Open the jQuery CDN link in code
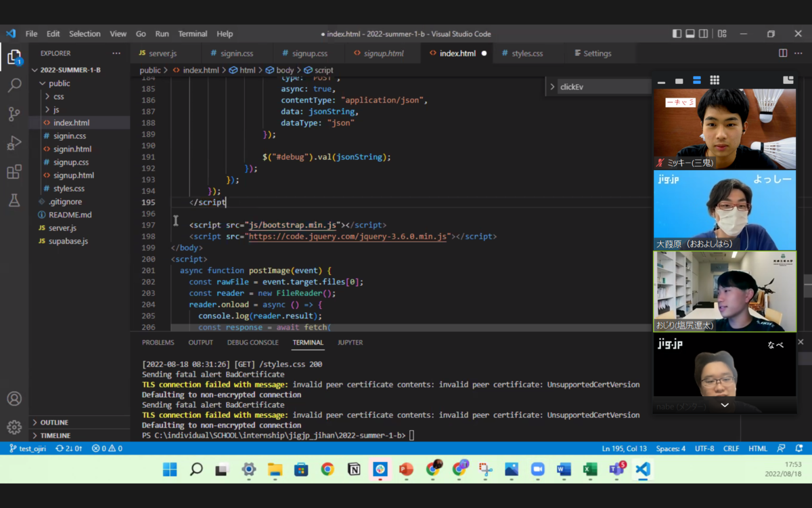The image size is (812, 508). [x=348, y=236]
